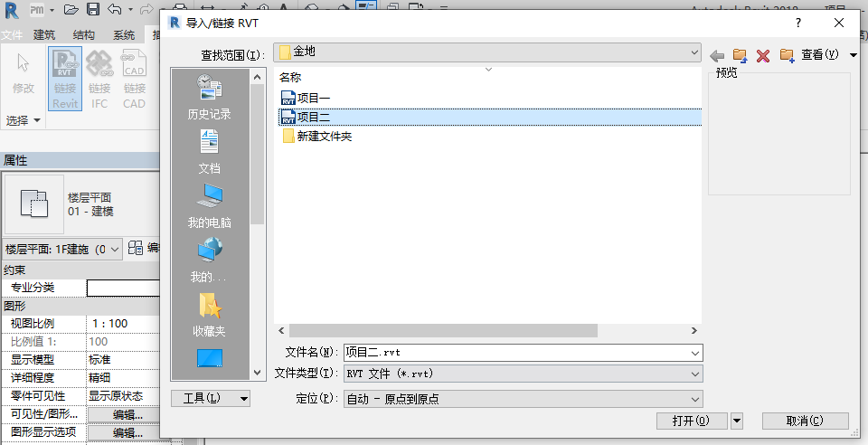The height and width of the screenshot is (445, 868).
Task: Click the file list scroll right arrow
Action: coord(694,330)
